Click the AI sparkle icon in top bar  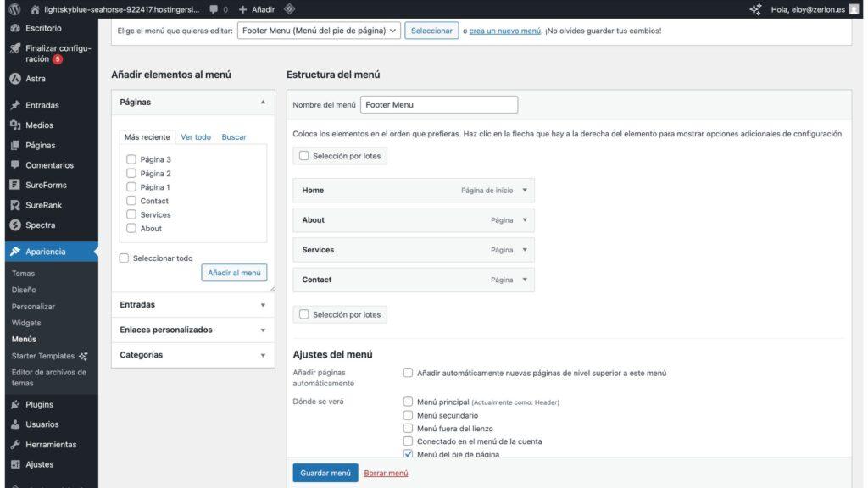pyautogui.click(x=755, y=9)
